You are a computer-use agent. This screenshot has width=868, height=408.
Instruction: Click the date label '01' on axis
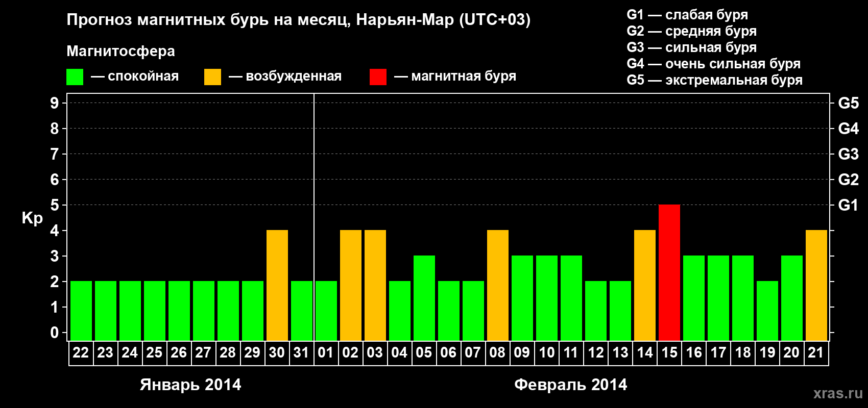point(326,352)
